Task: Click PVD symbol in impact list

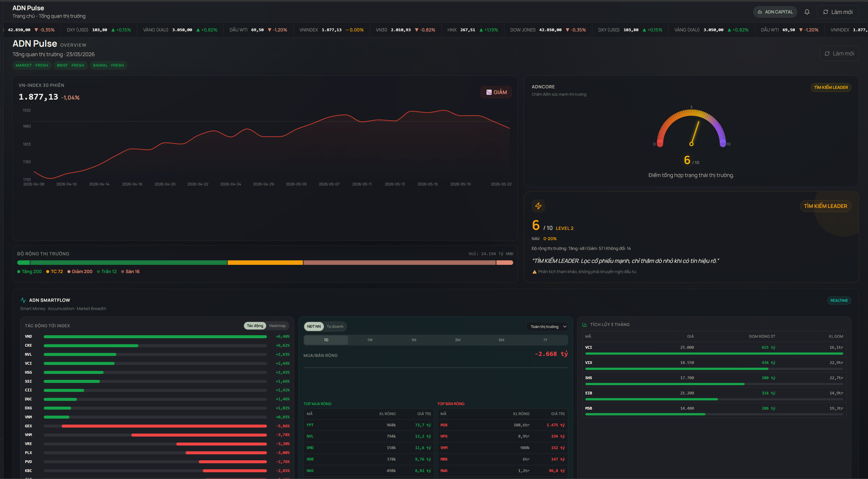Action: (28, 462)
